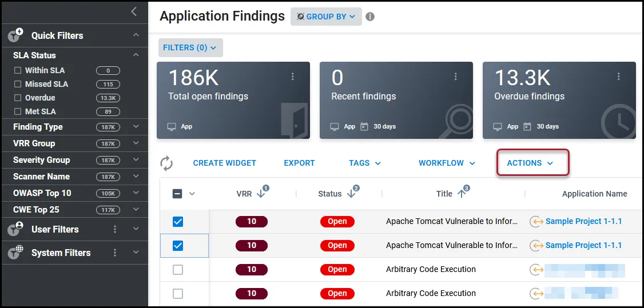Open the Actions dropdown
The width and height of the screenshot is (644, 308).
click(x=530, y=163)
